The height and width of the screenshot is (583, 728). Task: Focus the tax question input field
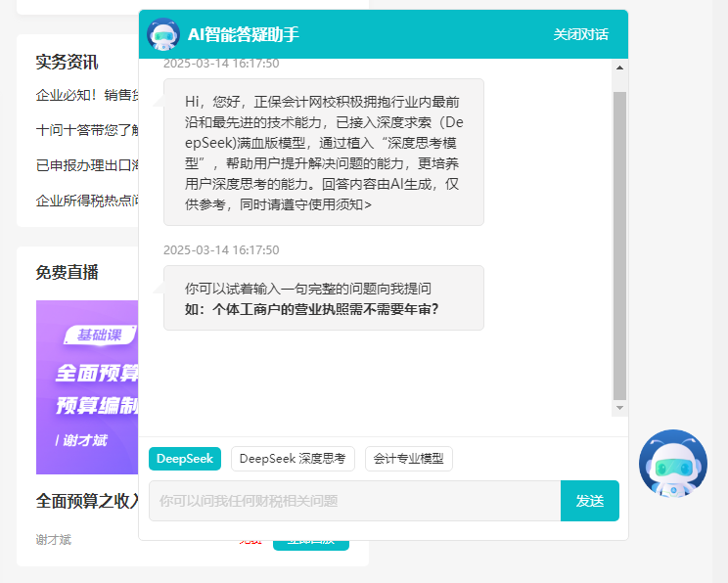(354, 501)
